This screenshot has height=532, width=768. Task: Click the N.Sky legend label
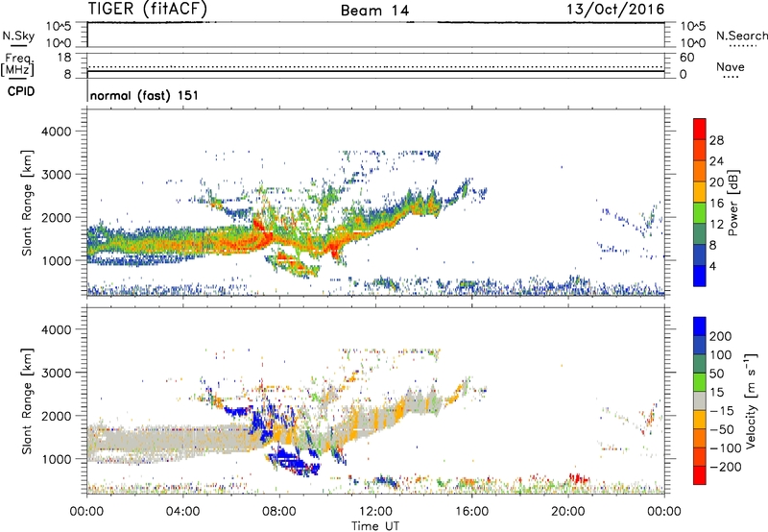(18, 36)
